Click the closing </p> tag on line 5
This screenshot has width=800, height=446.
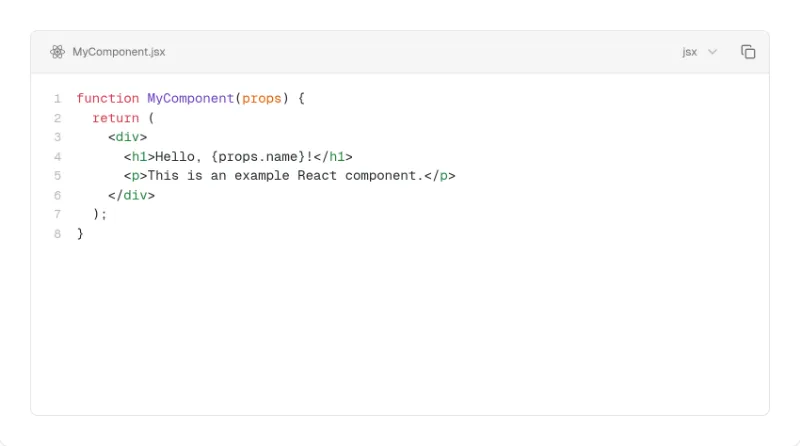pyautogui.click(x=440, y=176)
